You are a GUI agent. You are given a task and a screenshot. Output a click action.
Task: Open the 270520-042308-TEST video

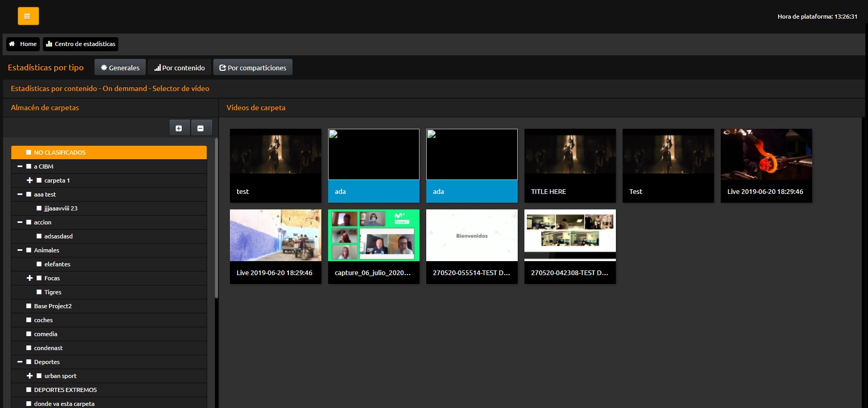pos(570,247)
